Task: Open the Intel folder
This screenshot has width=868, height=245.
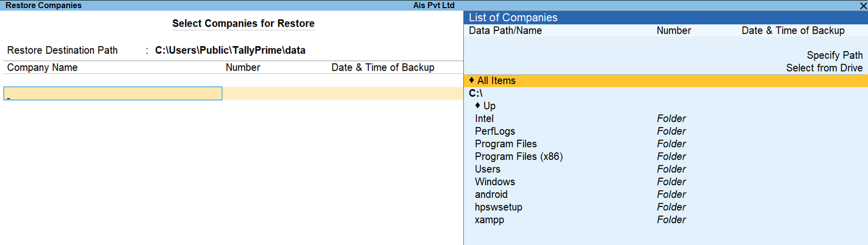Action: pyautogui.click(x=484, y=118)
